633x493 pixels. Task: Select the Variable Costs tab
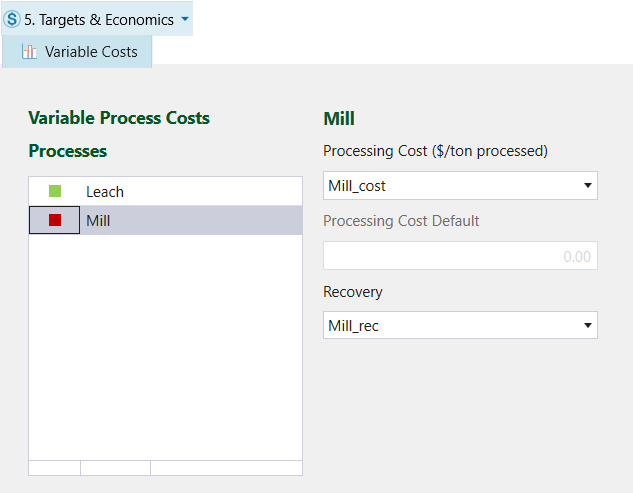(x=77, y=52)
